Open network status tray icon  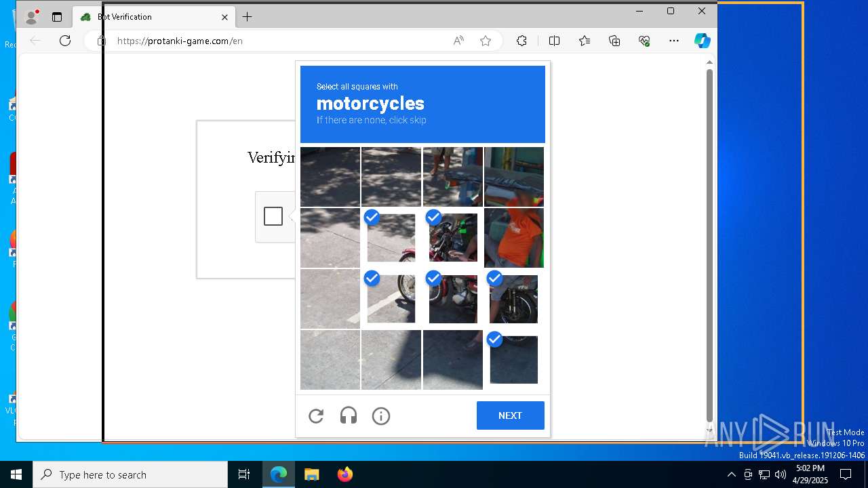764,474
